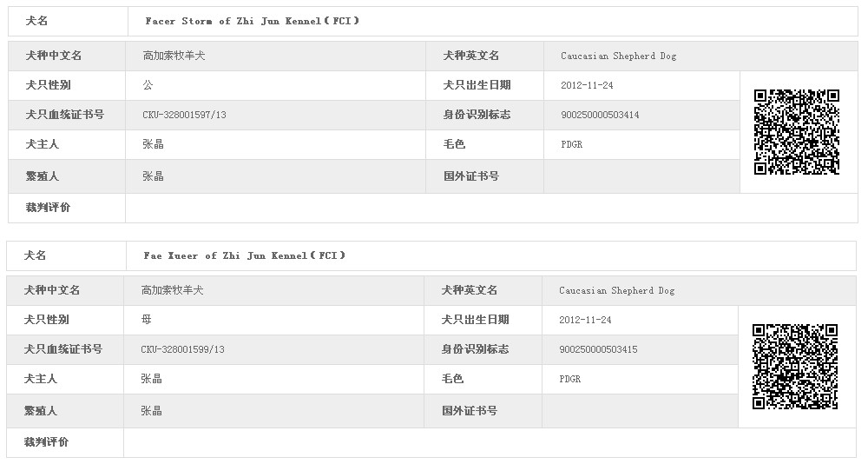
Task: Click the second record's PDGR coat color
Action: pos(570,379)
